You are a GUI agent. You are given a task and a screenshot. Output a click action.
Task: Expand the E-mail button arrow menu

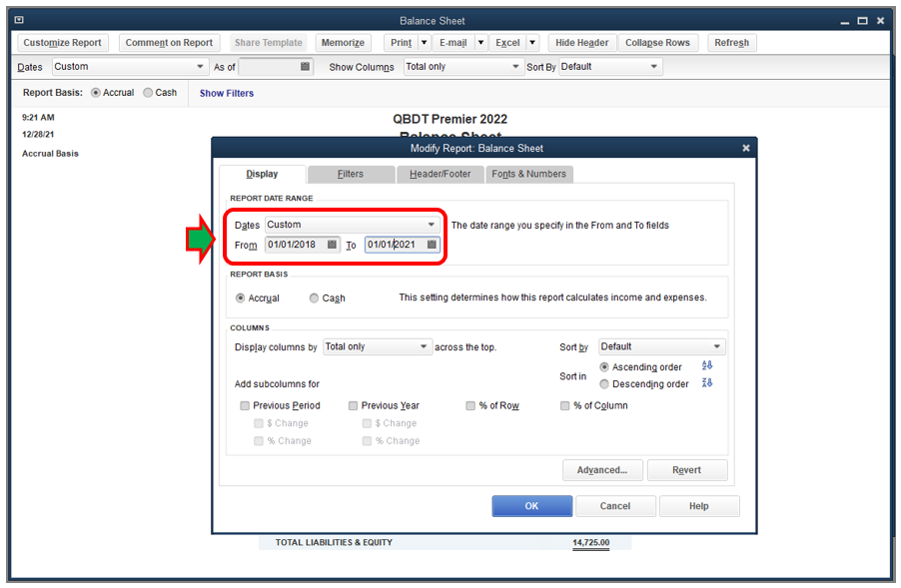(480, 43)
